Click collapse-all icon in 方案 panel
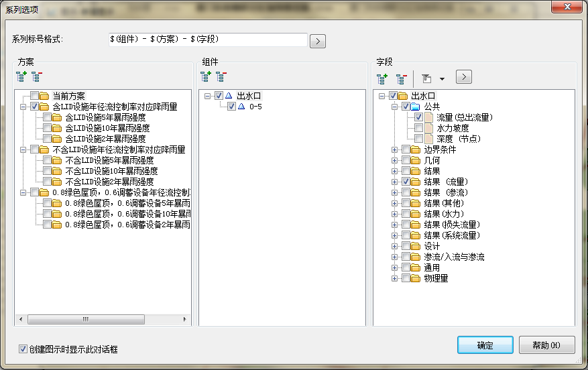588x370 pixels. [37, 76]
